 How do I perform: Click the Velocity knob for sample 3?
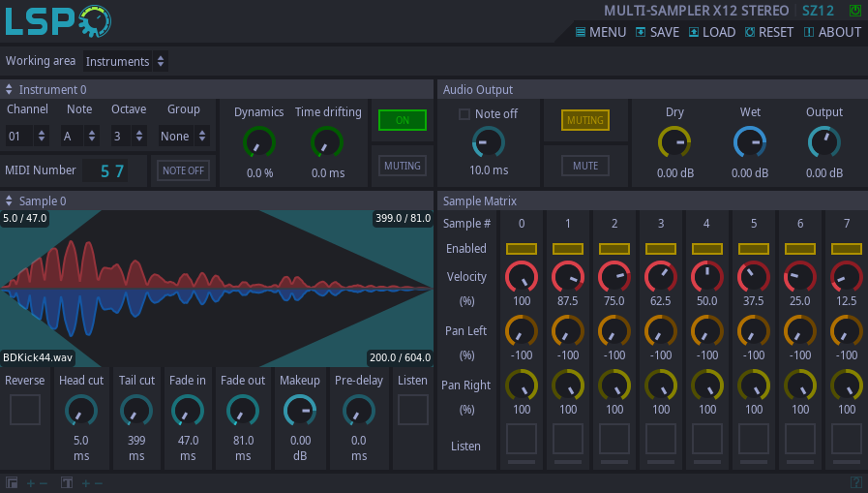[660, 276]
